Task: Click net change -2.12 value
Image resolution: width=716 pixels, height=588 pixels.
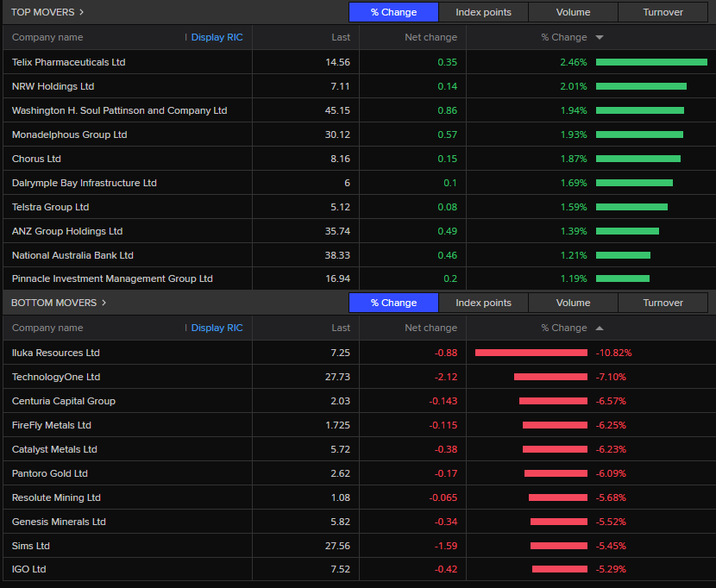Action: click(446, 377)
